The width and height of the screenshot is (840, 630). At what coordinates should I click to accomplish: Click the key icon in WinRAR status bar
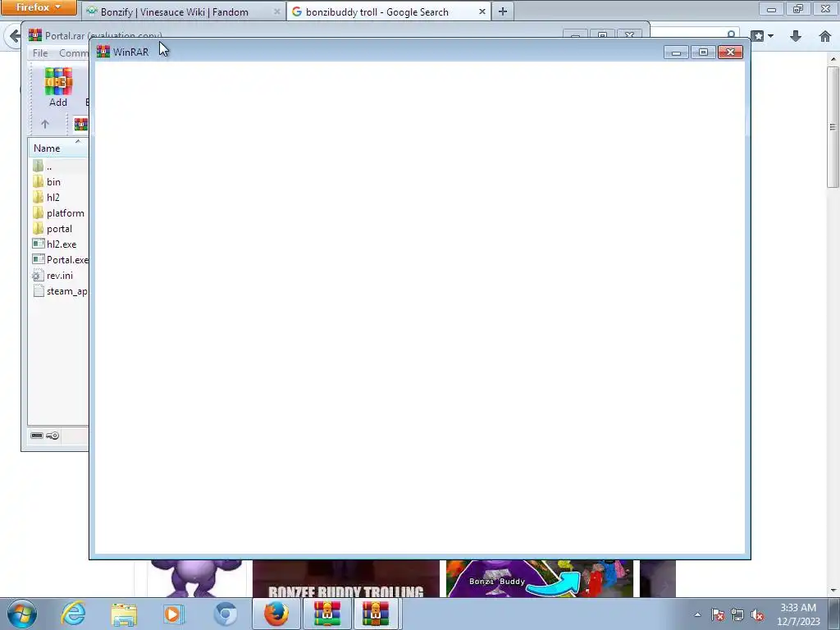pos(52,436)
